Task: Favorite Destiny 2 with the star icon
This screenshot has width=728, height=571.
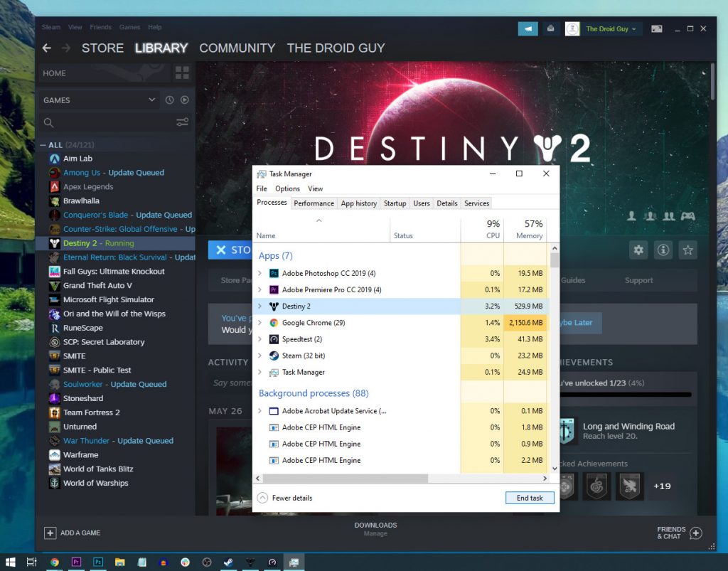Action: click(687, 250)
